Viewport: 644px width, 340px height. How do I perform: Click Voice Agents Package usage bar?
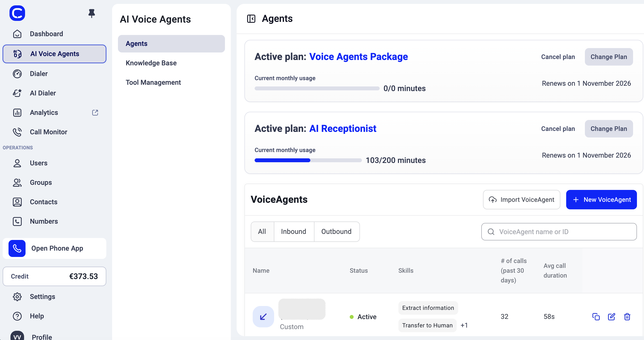[x=317, y=88]
